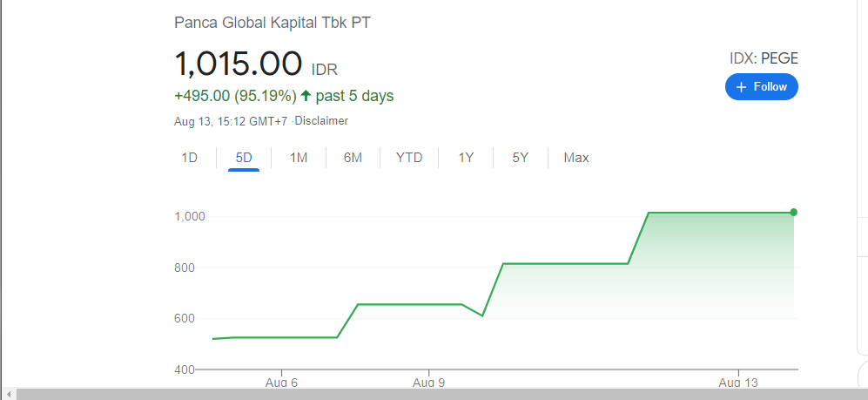Follow the PEGE stock

pyautogui.click(x=761, y=87)
